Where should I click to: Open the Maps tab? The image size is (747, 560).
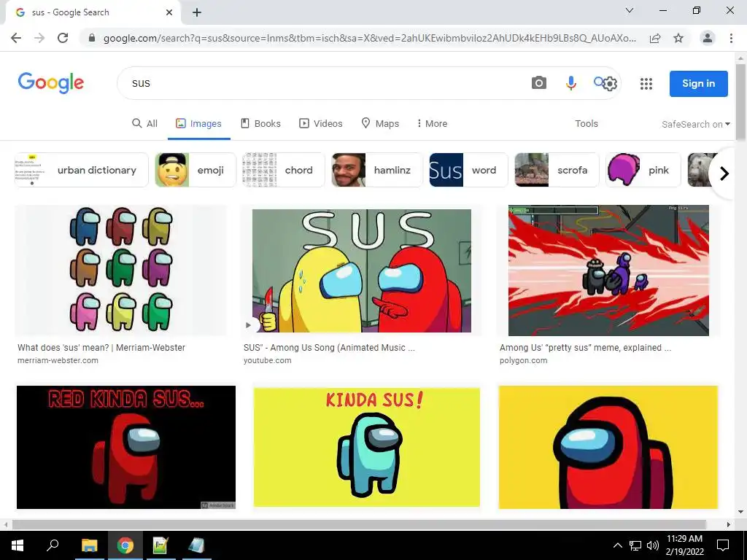pyautogui.click(x=380, y=124)
